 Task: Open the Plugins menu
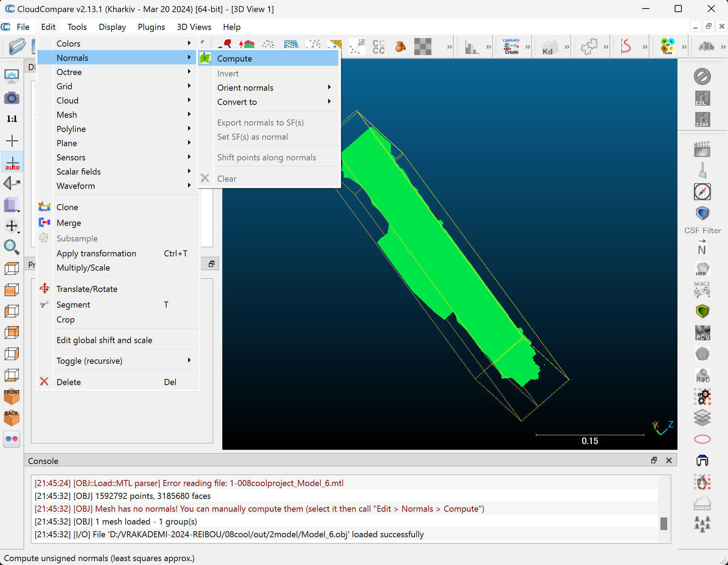pyautogui.click(x=151, y=27)
